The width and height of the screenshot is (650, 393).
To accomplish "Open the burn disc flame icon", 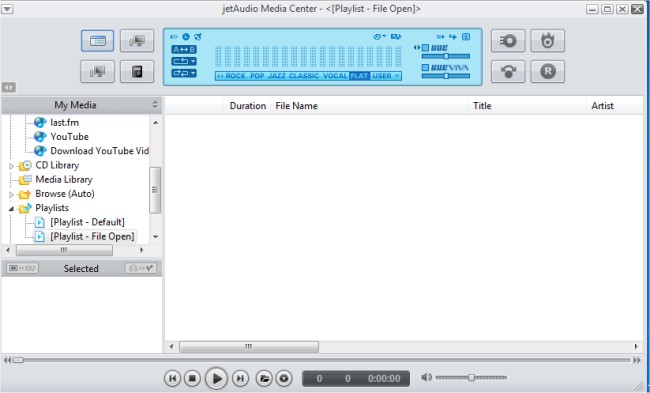I will point(548,41).
